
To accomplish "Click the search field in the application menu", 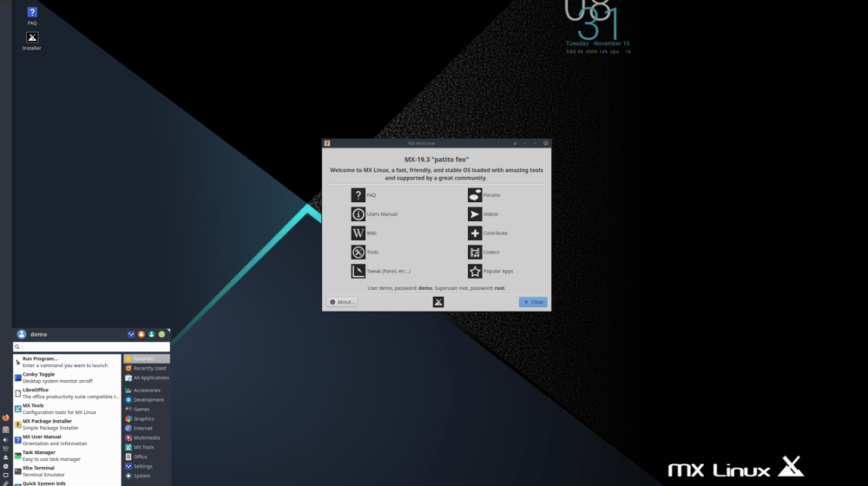I will (x=91, y=346).
